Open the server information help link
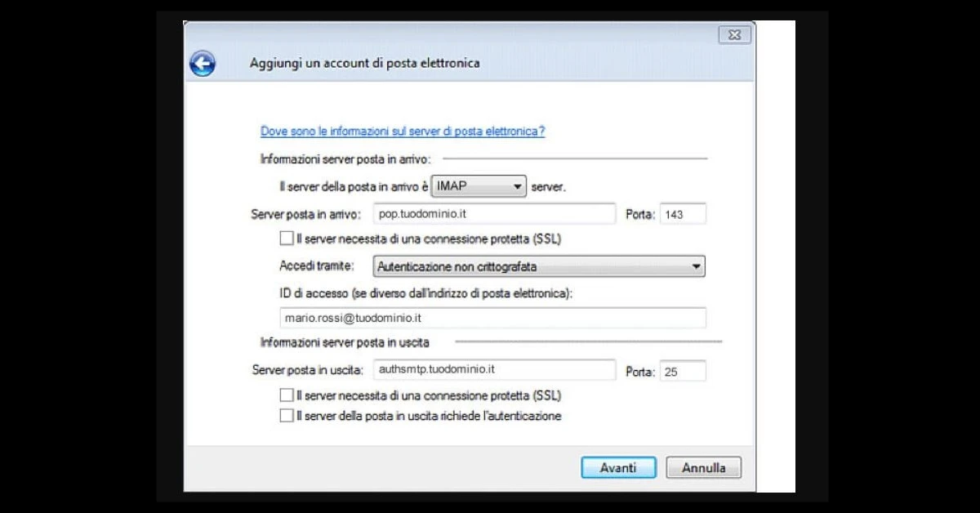 [403, 131]
